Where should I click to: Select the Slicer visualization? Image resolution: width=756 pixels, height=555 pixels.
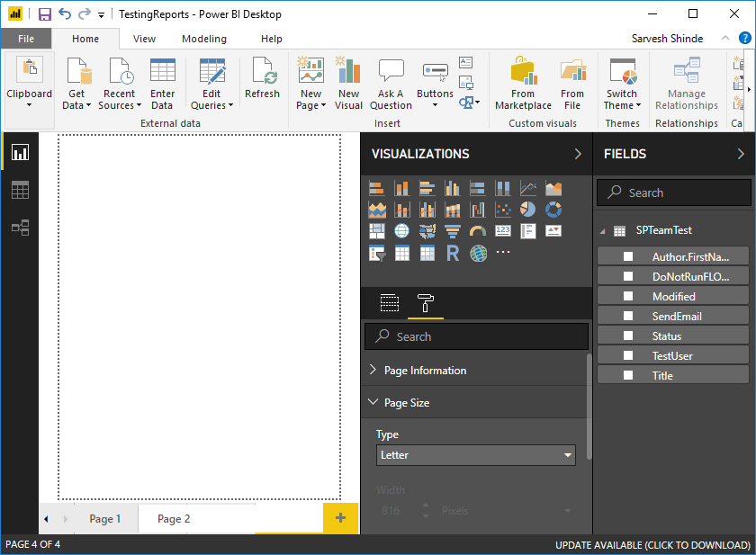375,253
